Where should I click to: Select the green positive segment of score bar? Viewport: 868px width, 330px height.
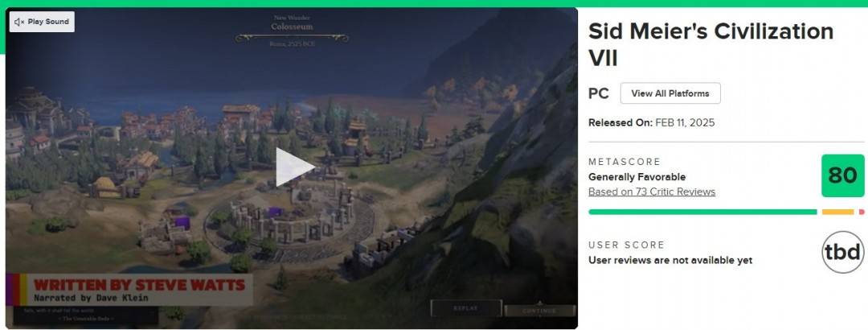coord(702,212)
